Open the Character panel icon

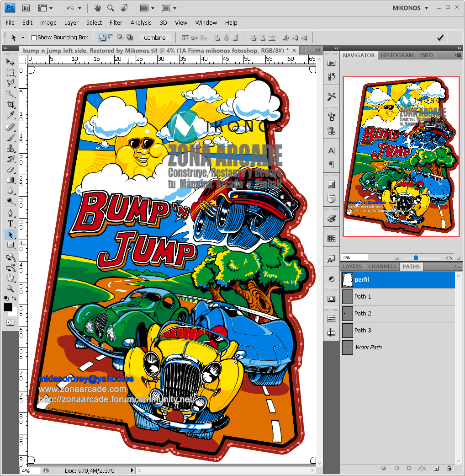click(x=331, y=150)
